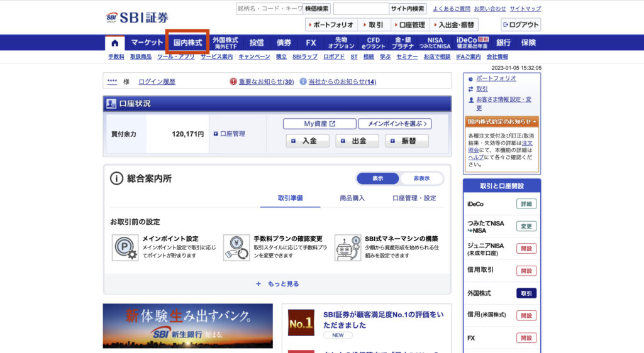
Task: Open the 債券 menu tab
Action: (x=284, y=43)
